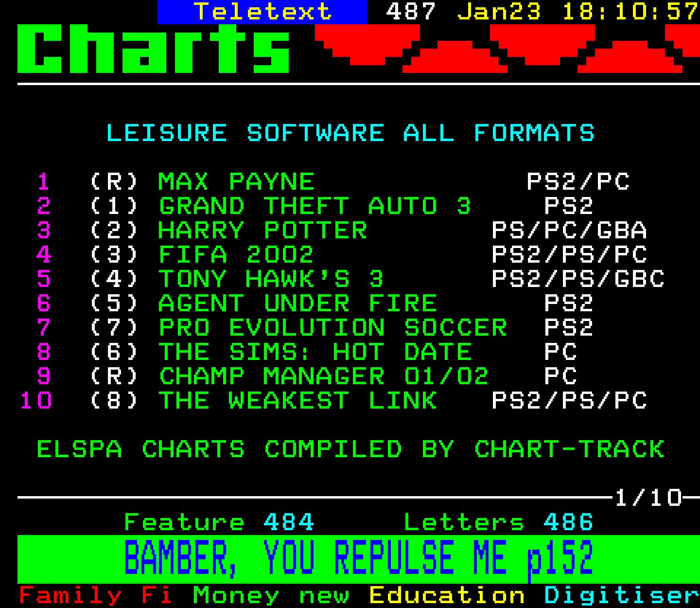Image resolution: width=700 pixels, height=608 pixels.
Task: Click previous position (7) beside Pro Evolution Soccer
Action: coord(114,328)
